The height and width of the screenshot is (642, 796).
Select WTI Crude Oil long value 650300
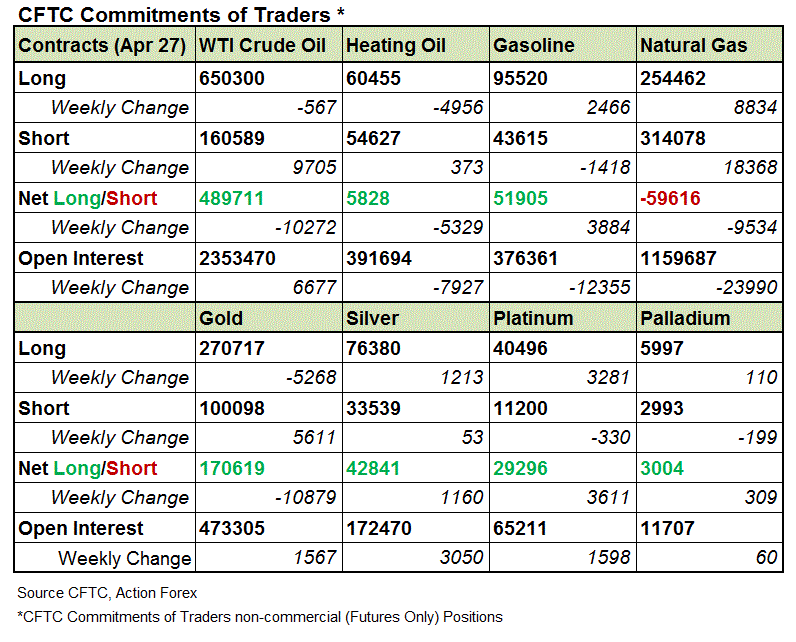point(233,78)
